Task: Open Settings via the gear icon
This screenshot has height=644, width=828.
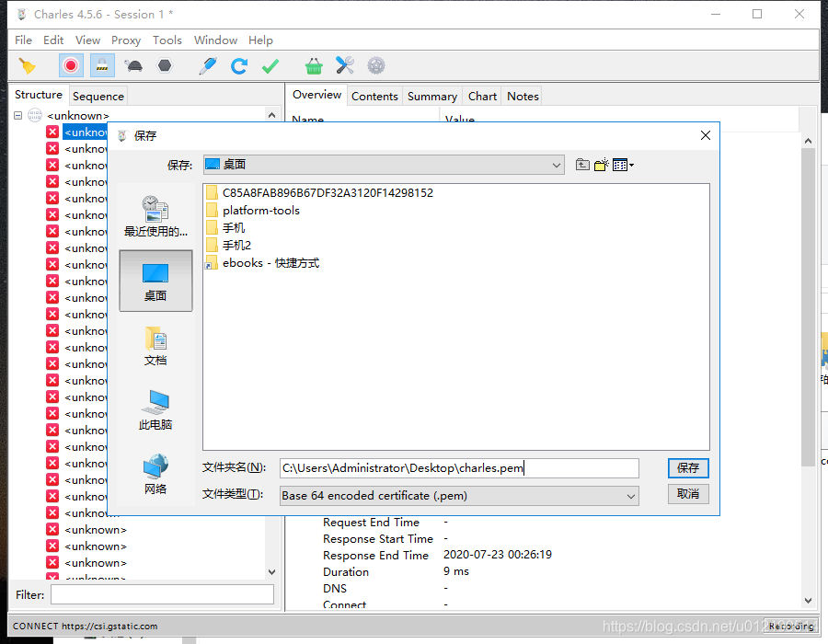Action: (376, 66)
